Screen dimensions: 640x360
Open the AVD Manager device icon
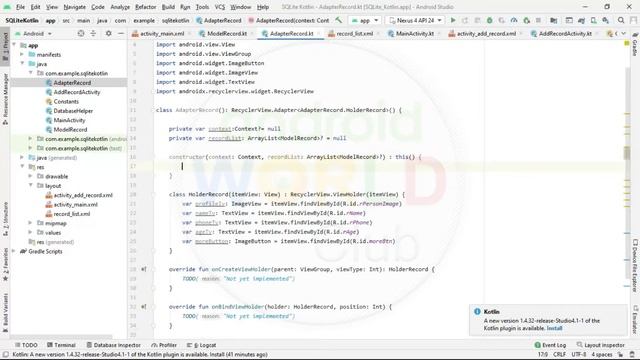[x=593, y=20]
